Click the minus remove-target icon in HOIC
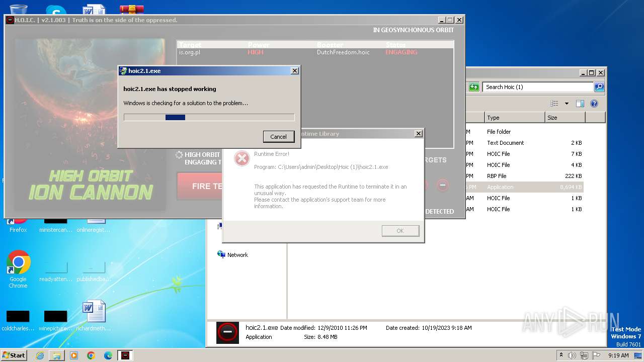The width and height of the screenshot is (644, 362). pos(442,185)
